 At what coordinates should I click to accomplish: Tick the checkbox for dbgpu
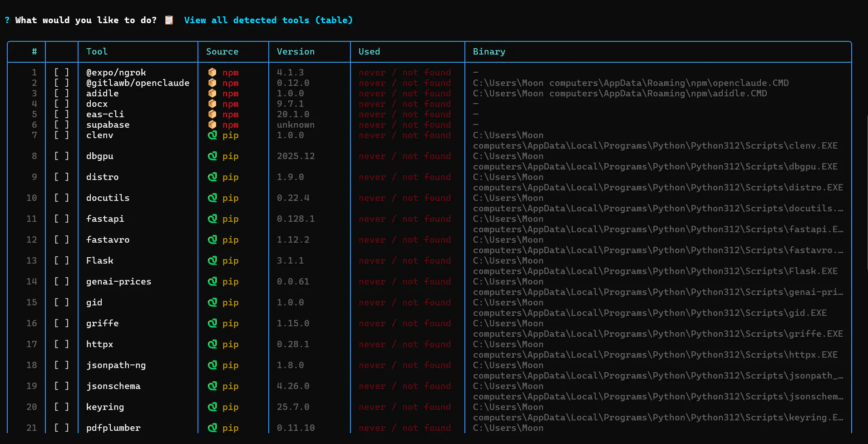[62, 156]
